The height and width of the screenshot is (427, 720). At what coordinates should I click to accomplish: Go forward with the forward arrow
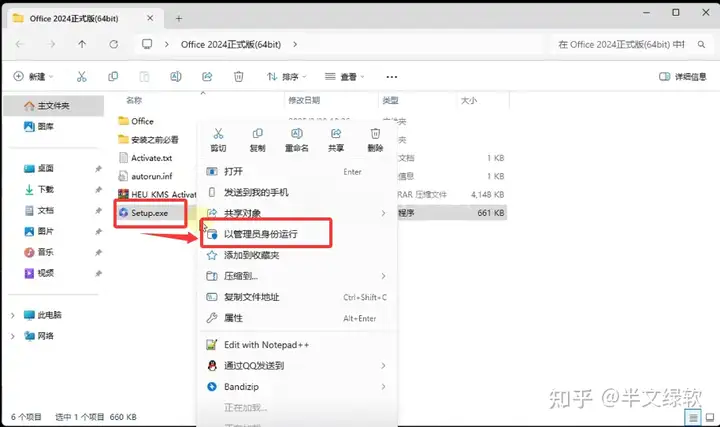[x=52, y=45]
